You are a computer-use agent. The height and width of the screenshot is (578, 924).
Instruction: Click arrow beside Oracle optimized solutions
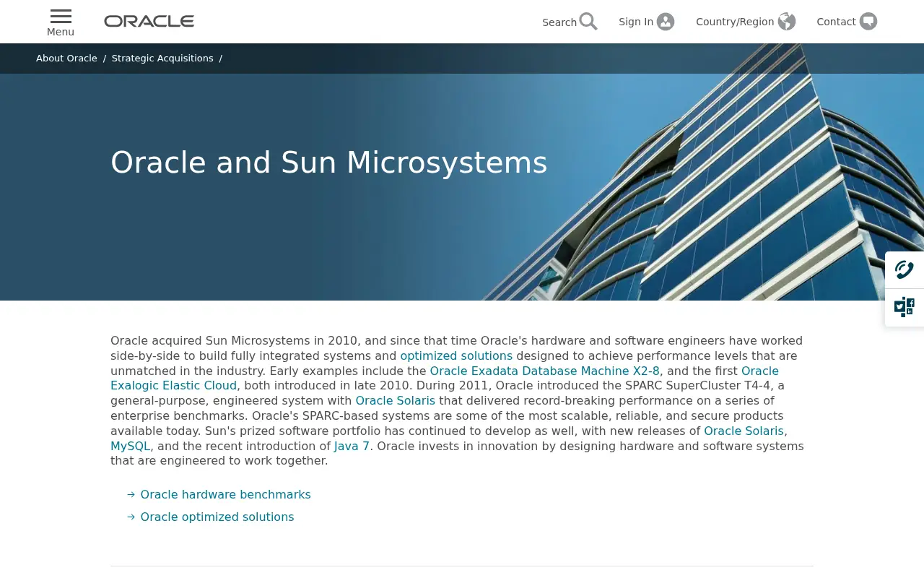(x=131, y=517)
